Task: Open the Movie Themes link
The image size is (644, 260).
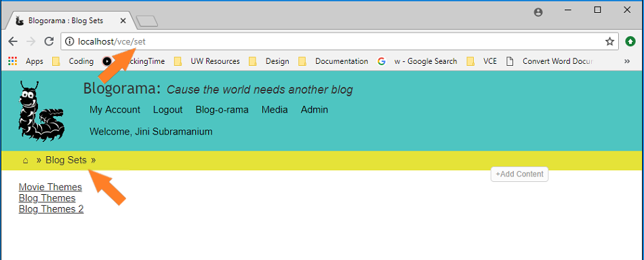Action: (50, 187)
